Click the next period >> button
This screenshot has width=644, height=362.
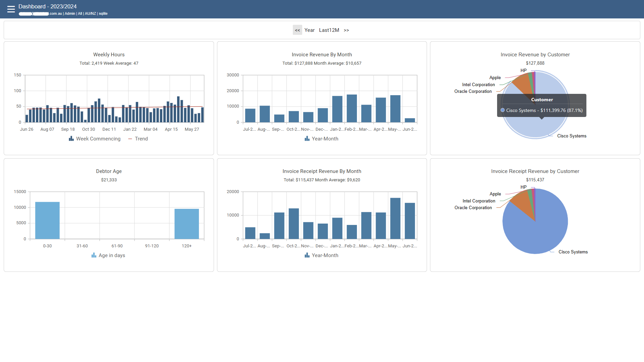click(x=346, y=30)
